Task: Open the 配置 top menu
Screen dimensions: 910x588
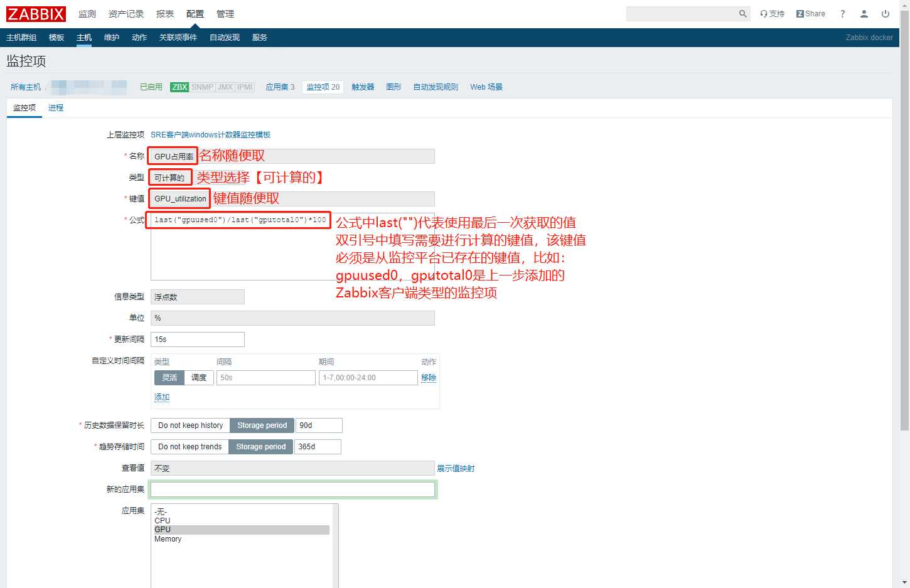Action: (x=195, y=14)
